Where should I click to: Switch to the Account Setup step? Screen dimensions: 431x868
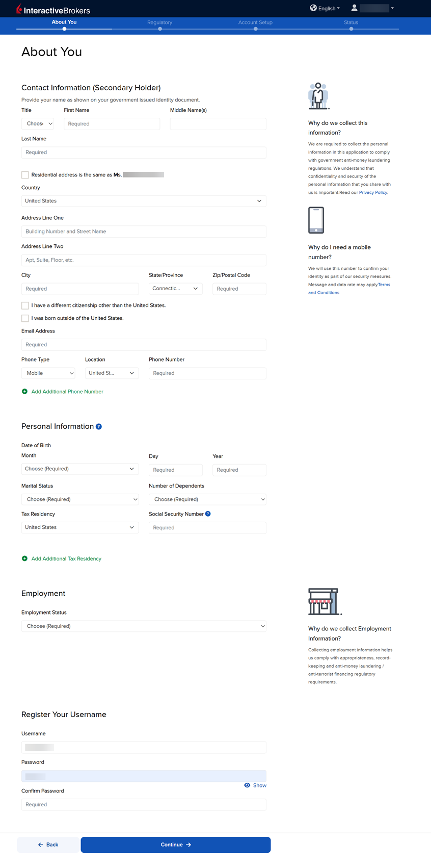click(255, 22)
